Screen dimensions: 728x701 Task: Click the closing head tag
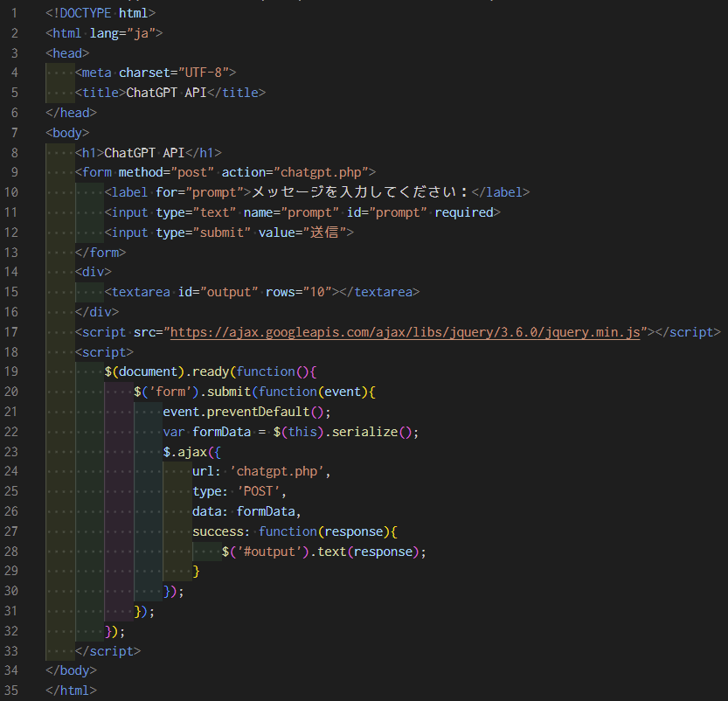(71, 113)
